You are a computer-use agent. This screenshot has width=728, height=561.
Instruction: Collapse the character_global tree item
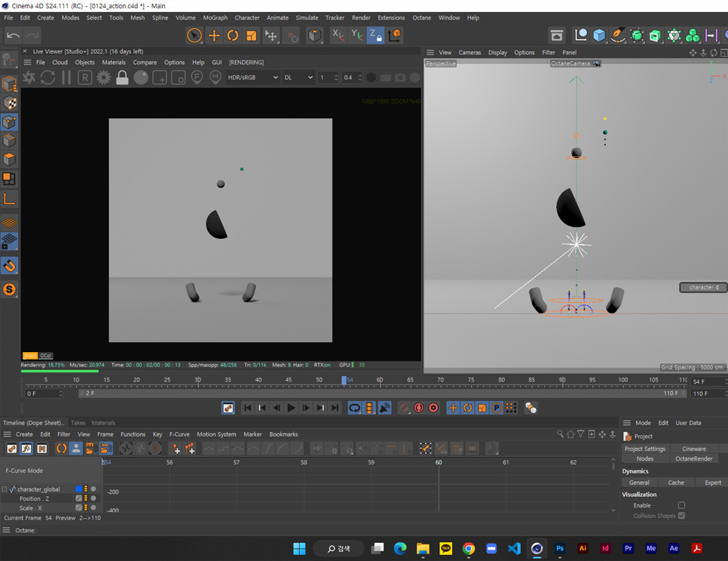pyautogui.click(x=5, y=489)
